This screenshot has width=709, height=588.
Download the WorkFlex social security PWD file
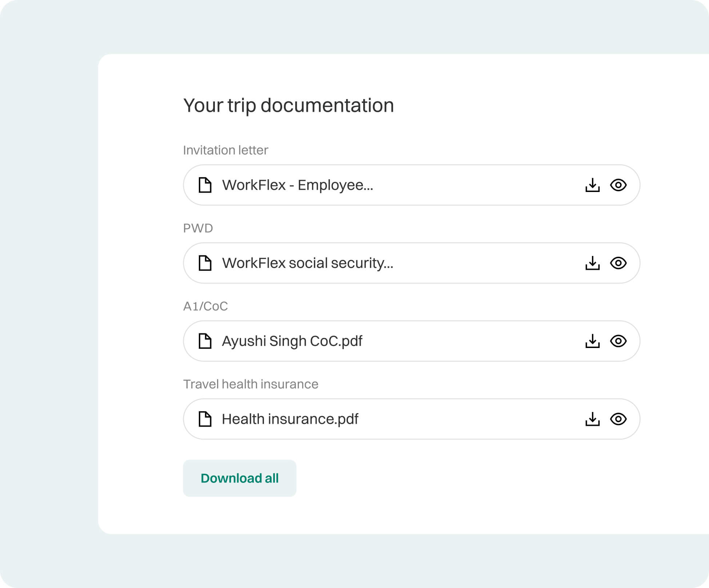click(592, 263)
